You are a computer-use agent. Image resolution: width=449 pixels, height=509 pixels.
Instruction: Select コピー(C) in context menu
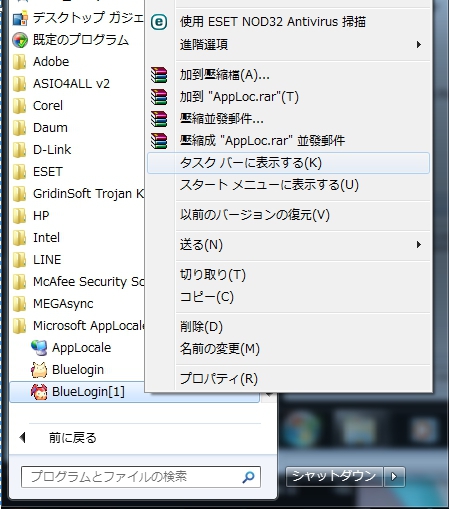click(288, 297)
